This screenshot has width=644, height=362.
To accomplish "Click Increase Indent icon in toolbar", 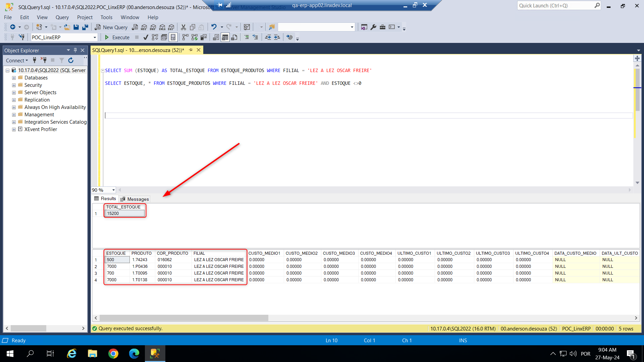I will [277, 37].
